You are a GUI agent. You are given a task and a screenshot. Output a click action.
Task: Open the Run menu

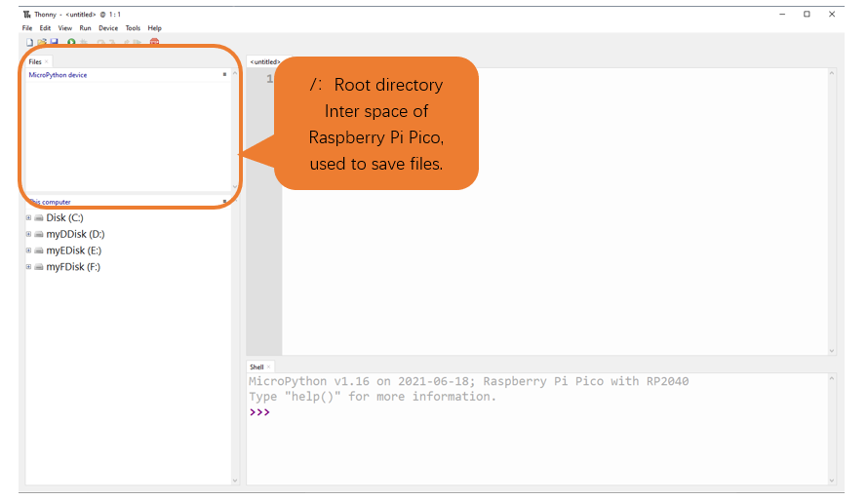pyautogui.click(x=85, y=28)
